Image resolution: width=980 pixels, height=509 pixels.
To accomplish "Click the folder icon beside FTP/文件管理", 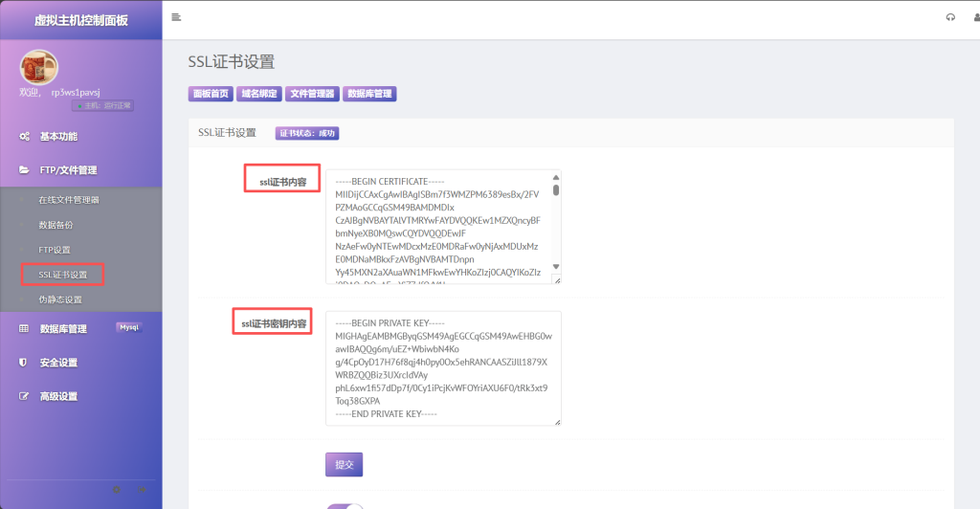I will 24,170.
